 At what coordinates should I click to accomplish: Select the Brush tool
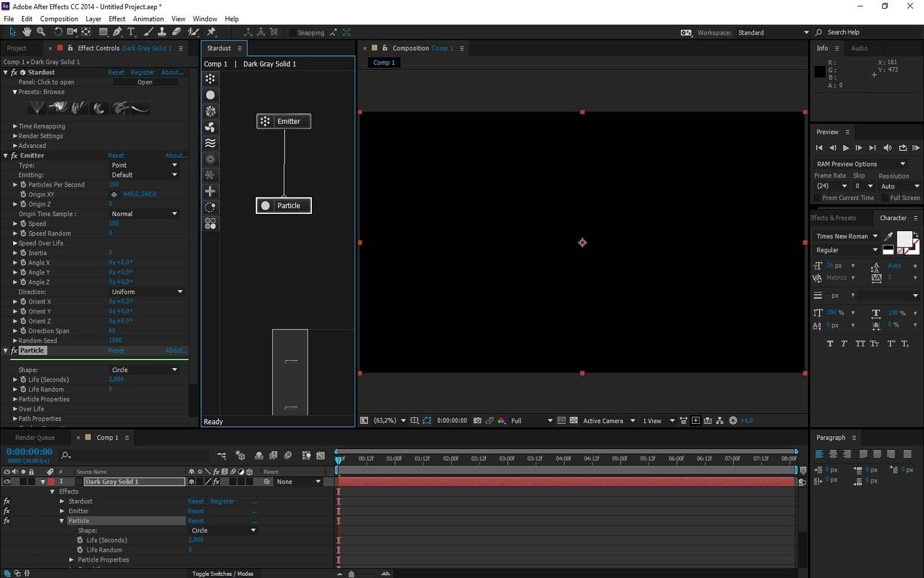point(148,32)
